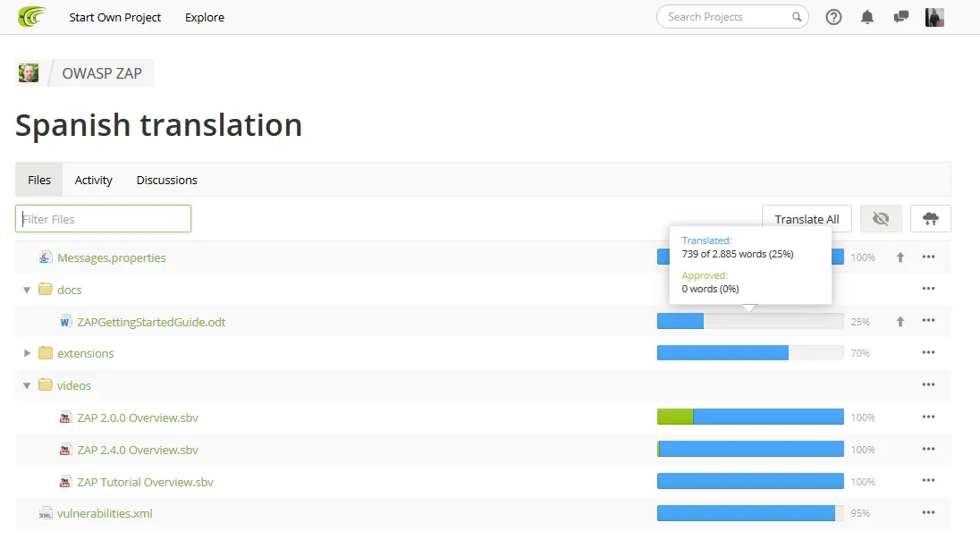This screenshot has width=980, height=548.
Task: Open more options for ZAPGettingStartedGuide.odt
Action: [928, 321]
